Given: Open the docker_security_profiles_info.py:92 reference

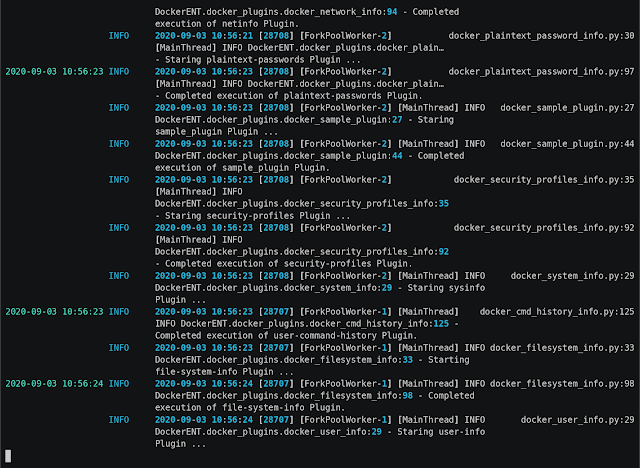Looking at the screenshot, I should 544,227.
